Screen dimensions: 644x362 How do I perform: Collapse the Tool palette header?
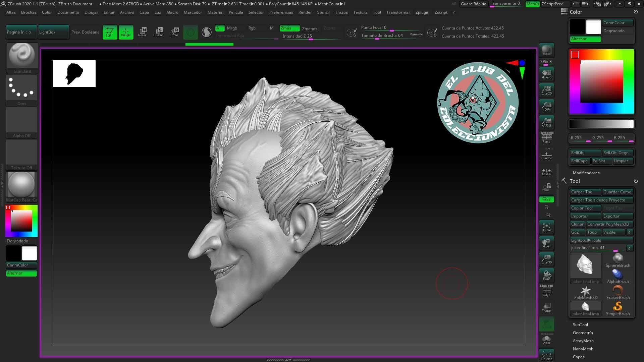pos(575,181)
